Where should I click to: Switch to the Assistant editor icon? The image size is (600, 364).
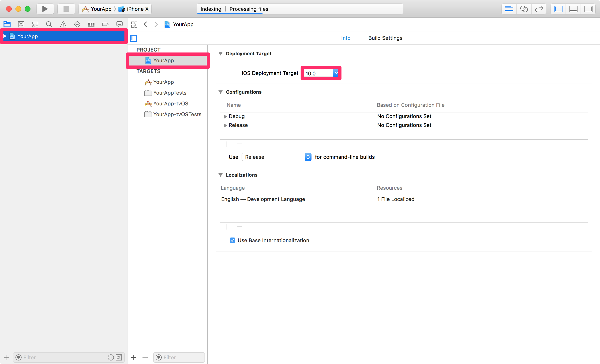point(524,9)
